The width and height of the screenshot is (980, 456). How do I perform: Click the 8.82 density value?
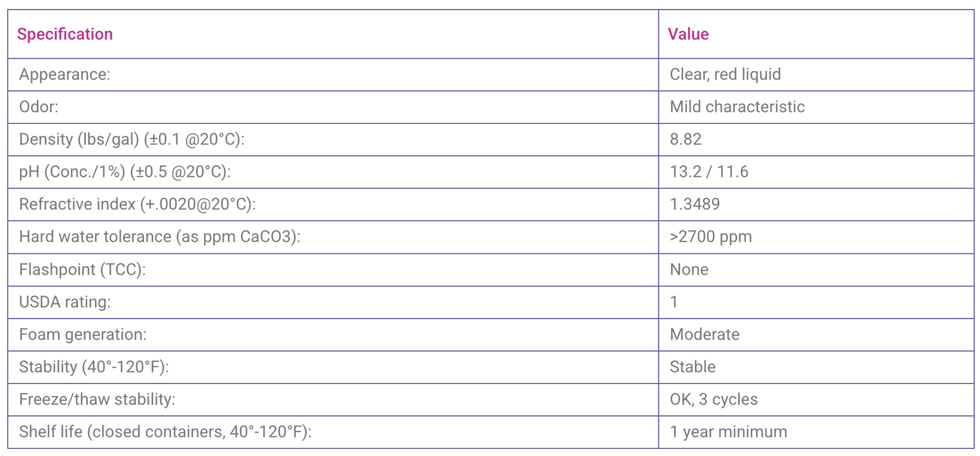685,139
